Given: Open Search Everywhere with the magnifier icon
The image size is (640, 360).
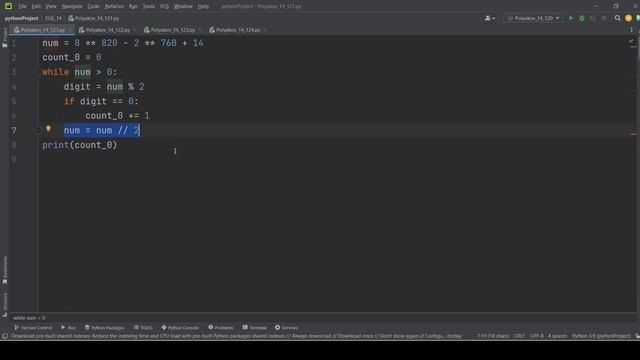Looking at the screenshot, I should point(618,18).
